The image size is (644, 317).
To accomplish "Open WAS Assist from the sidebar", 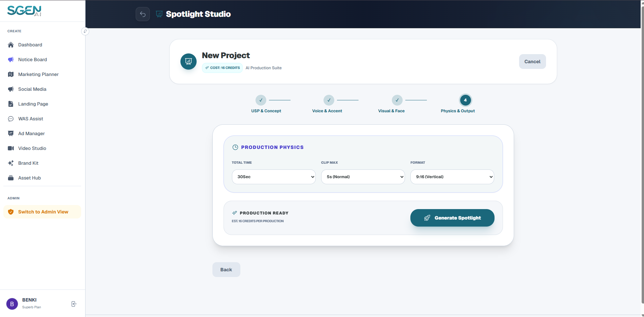I will (x=42, y=119).
